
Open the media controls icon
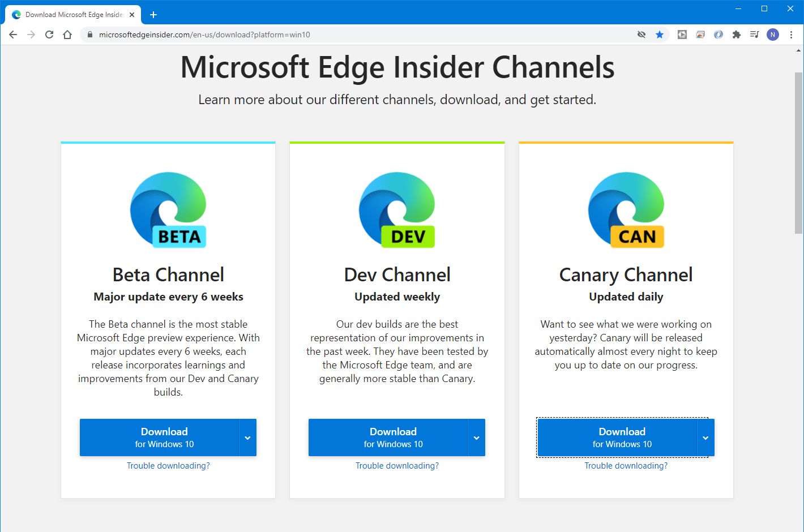click(x=754, y=35)
